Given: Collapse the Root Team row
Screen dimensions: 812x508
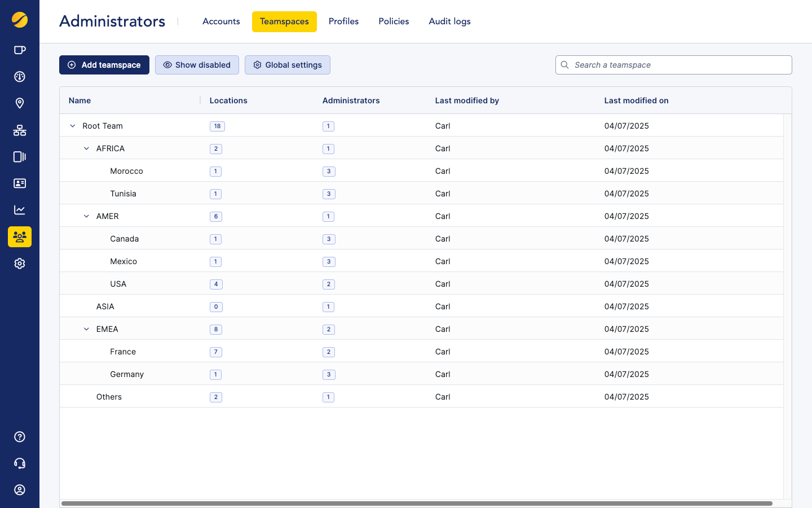Looking at the screenshot, I should (72, 126).
